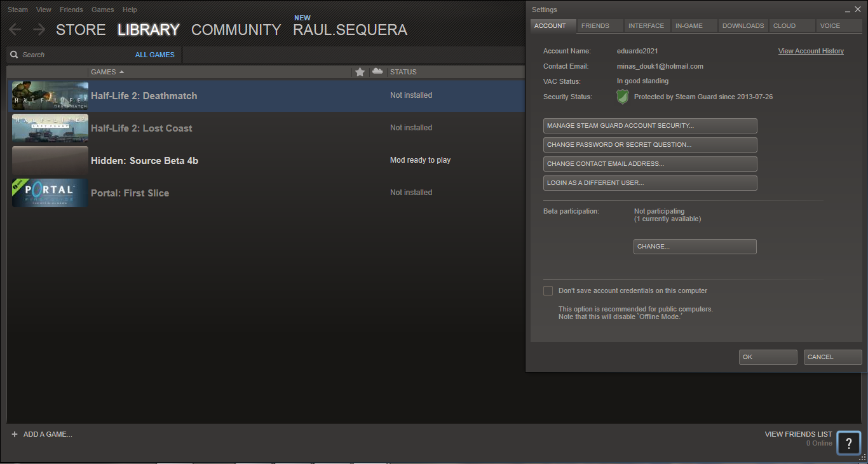The height and width of the screenshot is (464, 868).
Task: Click the beta participation CHANGE button
Action: tap(695, 247)
